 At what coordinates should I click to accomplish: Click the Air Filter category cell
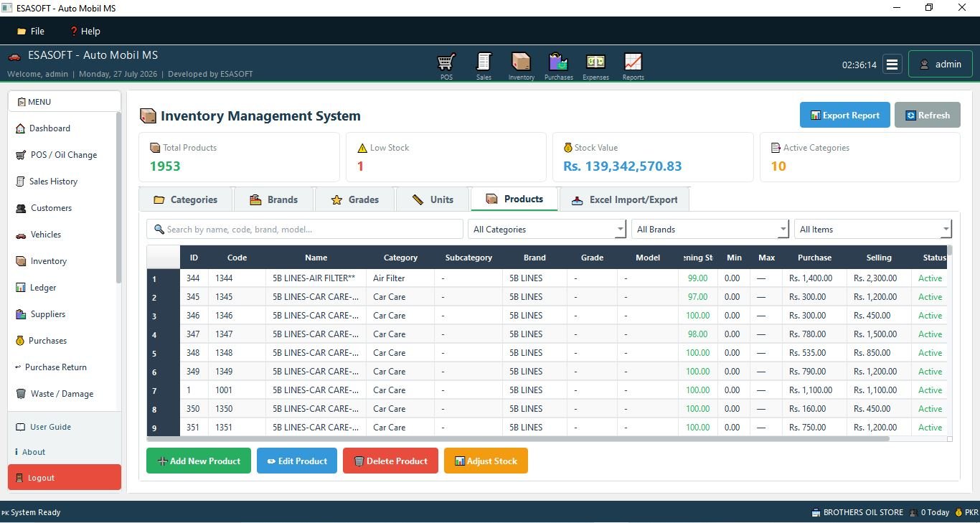pos(400,278)
